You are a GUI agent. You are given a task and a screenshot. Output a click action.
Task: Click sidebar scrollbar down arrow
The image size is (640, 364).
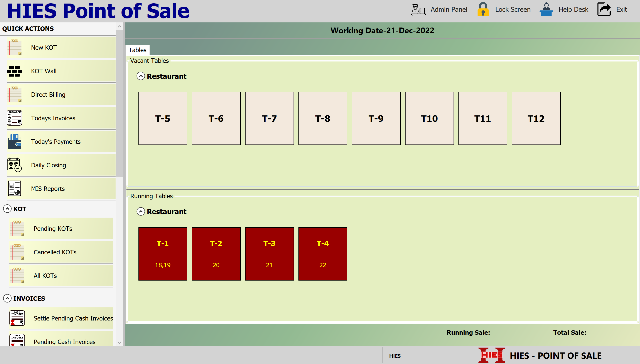coord(119,343)
